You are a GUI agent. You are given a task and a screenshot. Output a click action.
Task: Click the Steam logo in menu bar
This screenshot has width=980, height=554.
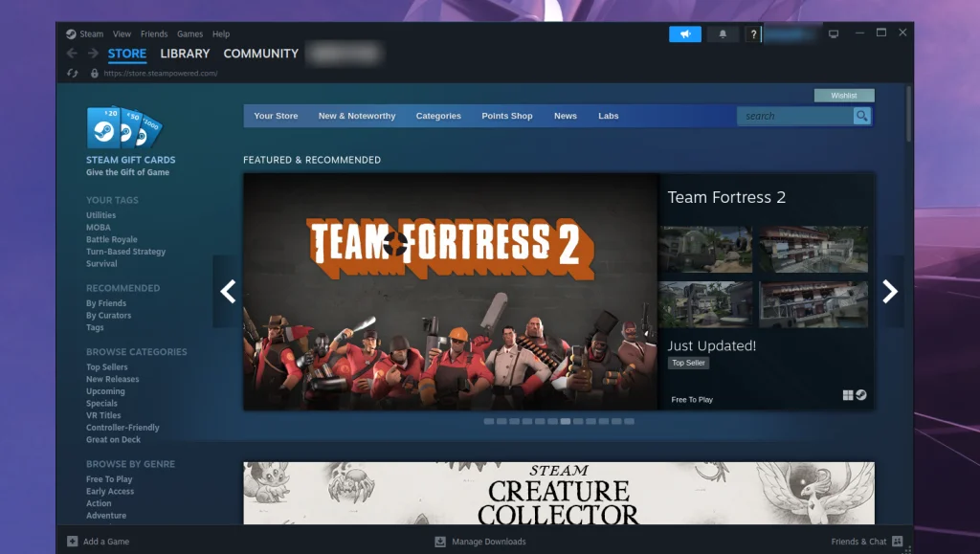point(71,34)
